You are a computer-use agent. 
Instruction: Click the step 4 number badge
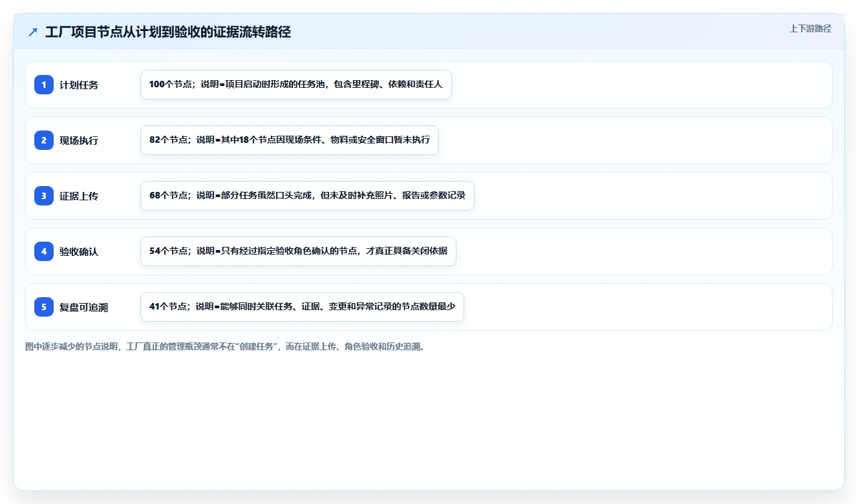(x=44, y=251)
